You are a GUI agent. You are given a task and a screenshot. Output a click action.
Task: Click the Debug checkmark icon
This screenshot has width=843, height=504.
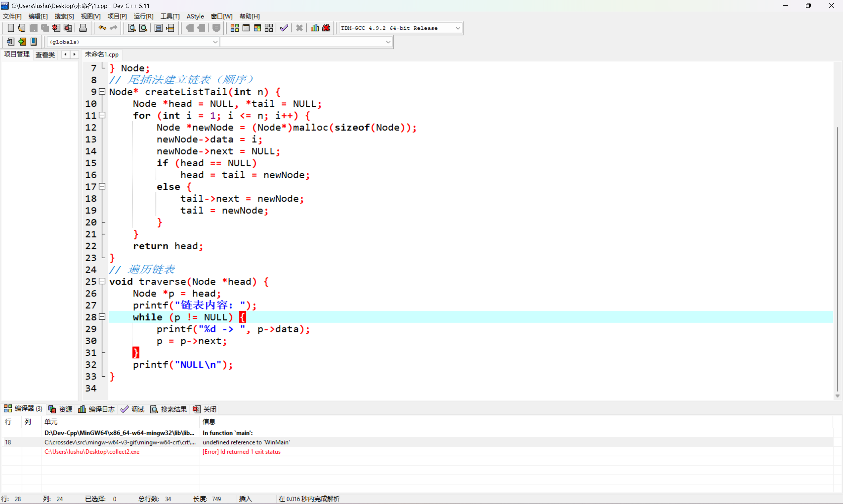point(284,28)
